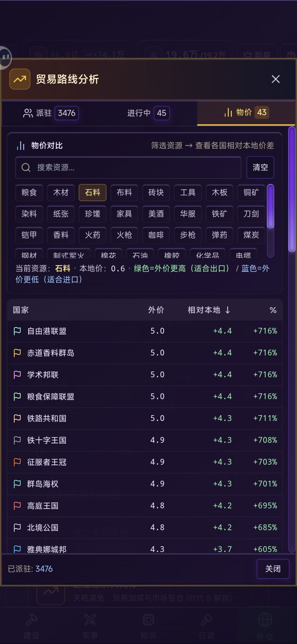Click the trade route analysis chart icon
Screen dimensions: 297x644
(20, 79)
